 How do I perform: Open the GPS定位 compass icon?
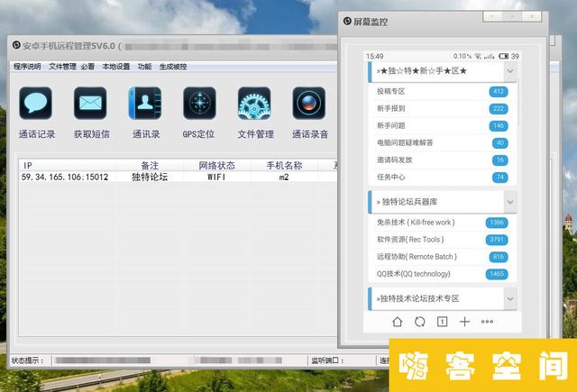pyautogui.click(x=199, y=103)
